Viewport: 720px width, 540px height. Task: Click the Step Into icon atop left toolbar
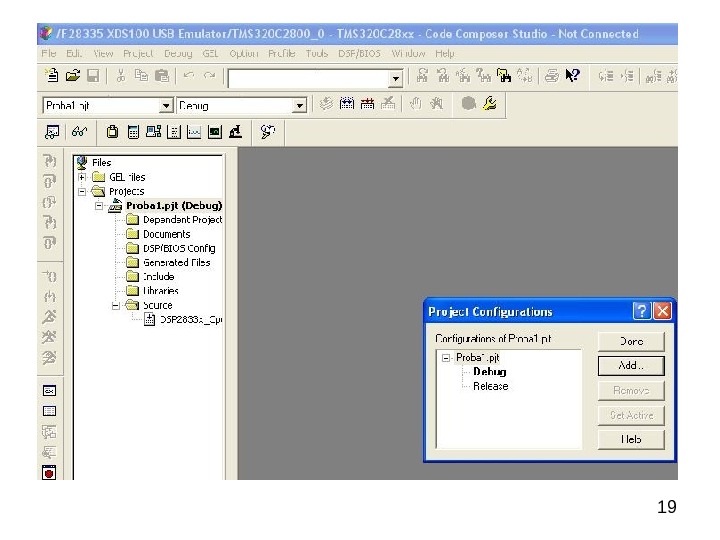click(50, 161)
